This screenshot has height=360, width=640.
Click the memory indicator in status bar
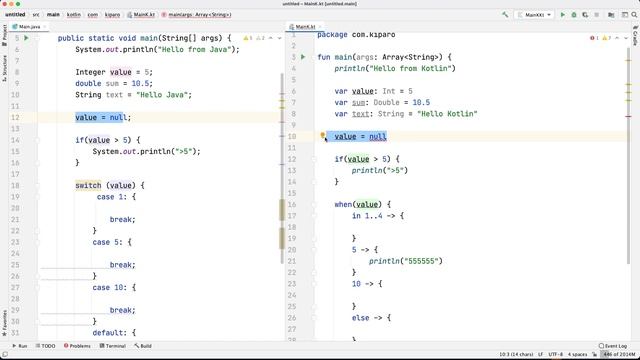(x=619, y=354)
